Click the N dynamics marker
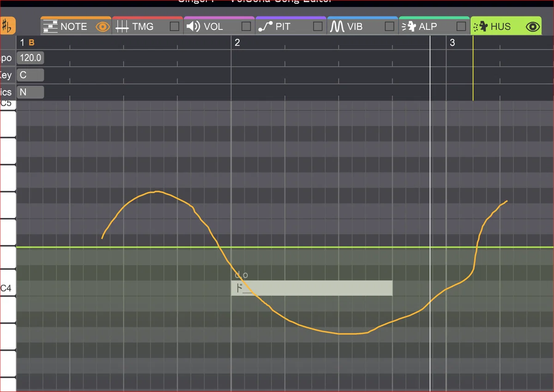This screenshot has height=392, width=554. [30, 92]
